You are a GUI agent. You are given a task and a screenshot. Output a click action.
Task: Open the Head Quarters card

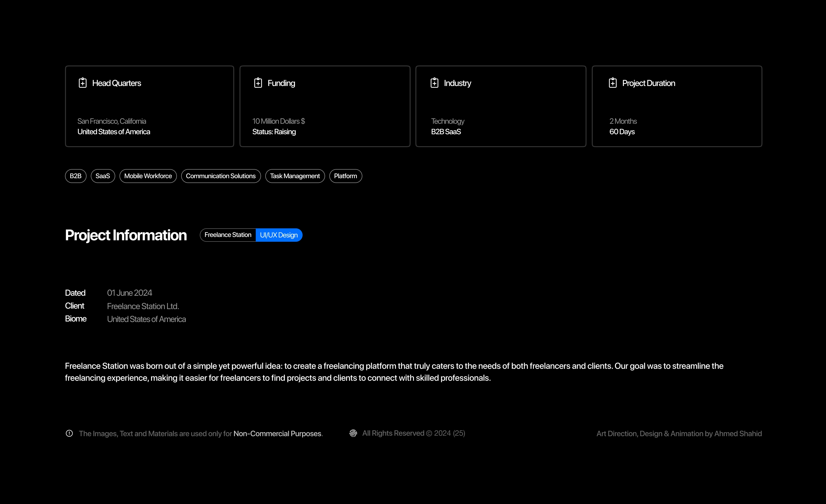150,106
